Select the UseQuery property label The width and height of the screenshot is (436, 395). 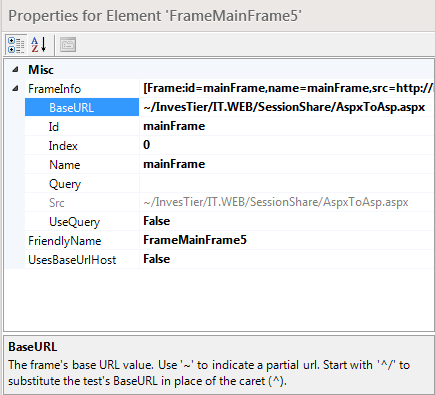click(74, 222)
